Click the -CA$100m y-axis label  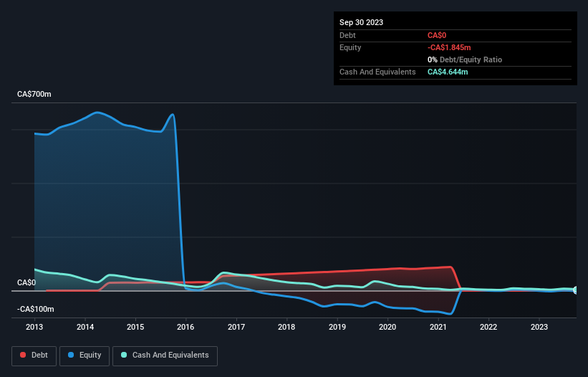coord(36,309)
